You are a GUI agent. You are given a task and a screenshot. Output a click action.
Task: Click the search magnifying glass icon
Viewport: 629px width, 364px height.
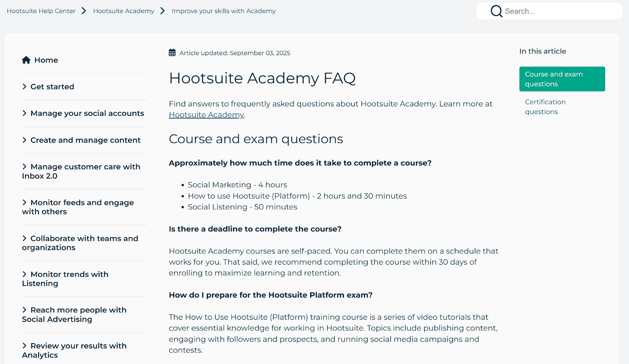click(496, 11)
